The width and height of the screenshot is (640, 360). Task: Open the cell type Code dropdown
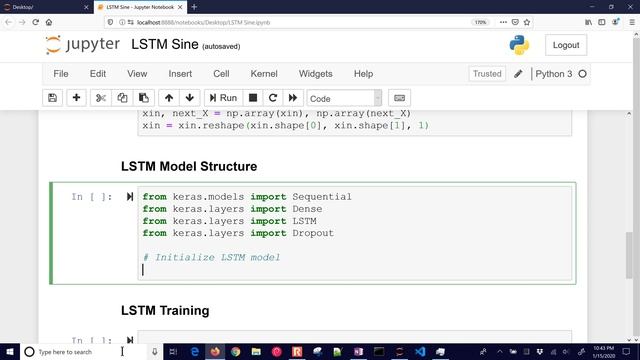[x=344, y=98]
